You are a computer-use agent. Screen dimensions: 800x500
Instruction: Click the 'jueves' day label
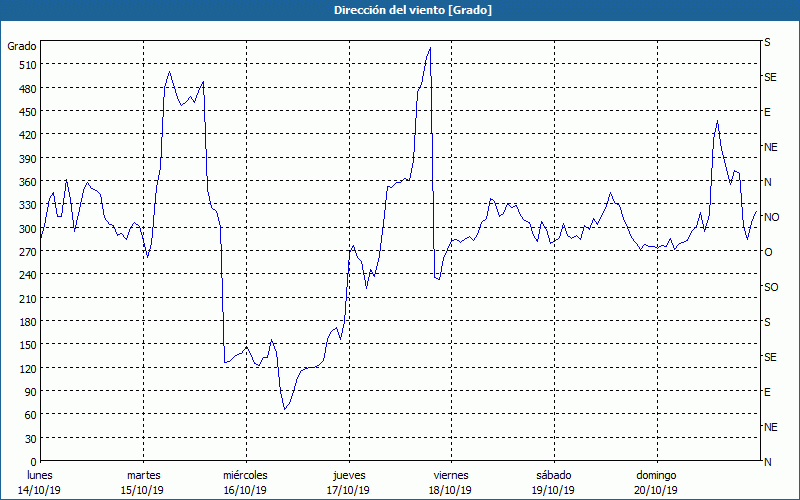pos(349,475)
